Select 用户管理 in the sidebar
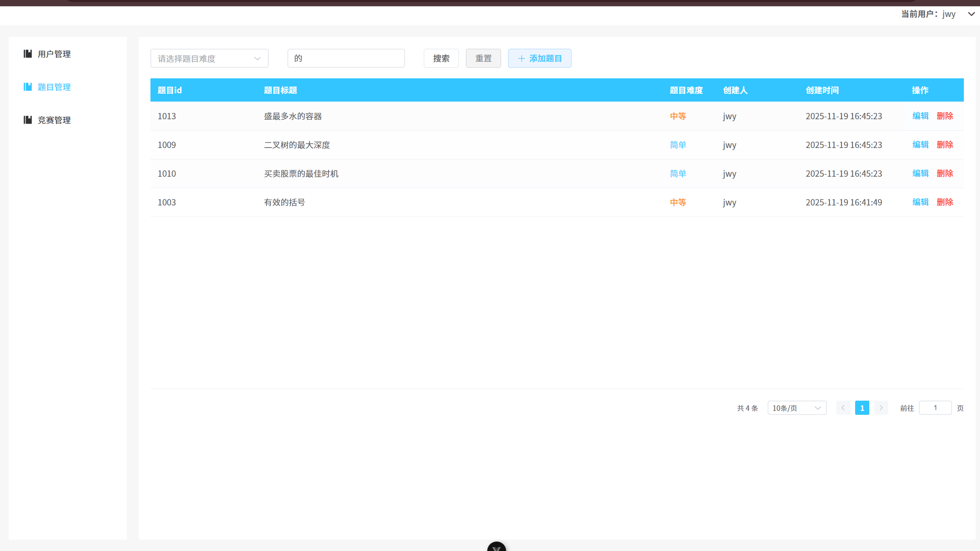 pos(54,54)
